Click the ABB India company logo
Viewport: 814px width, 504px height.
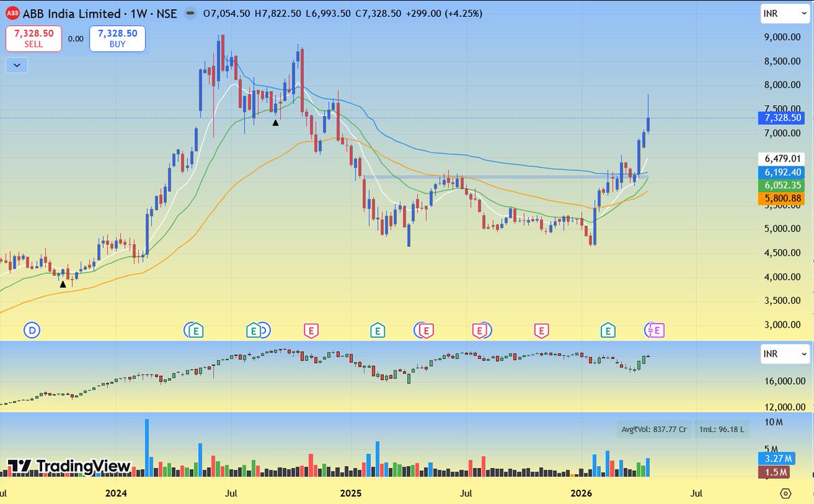point(12,12)
